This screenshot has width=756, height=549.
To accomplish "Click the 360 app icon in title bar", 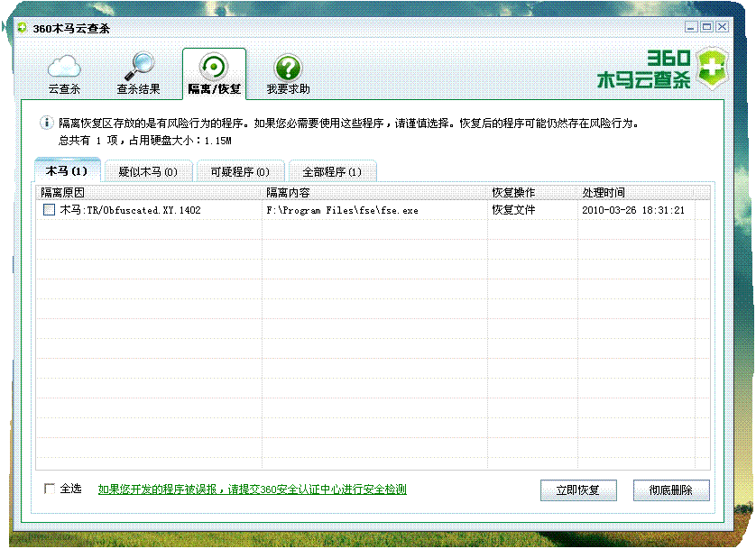I will click(x=23, y=28).
